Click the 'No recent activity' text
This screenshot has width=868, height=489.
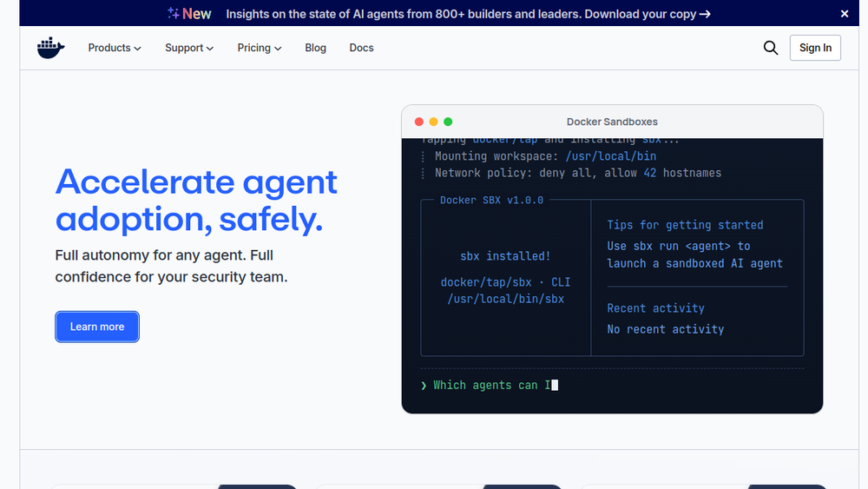pos(666,329)
